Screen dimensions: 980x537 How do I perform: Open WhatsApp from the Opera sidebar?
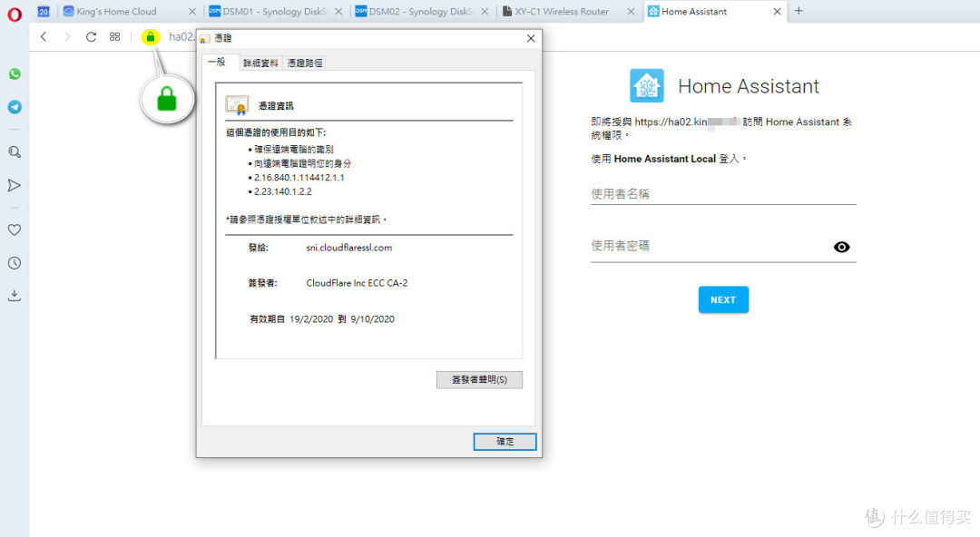[15, 73]
